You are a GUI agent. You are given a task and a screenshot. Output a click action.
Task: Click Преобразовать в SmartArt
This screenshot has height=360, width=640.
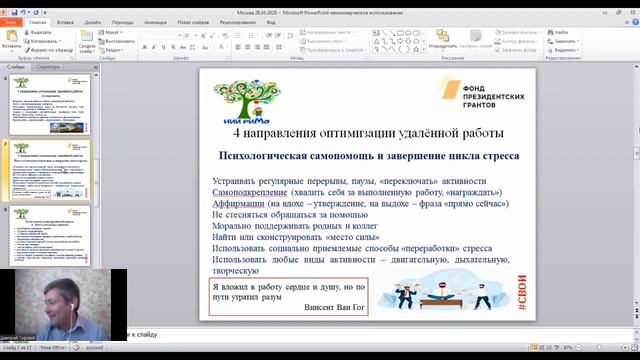pos(333,50)
